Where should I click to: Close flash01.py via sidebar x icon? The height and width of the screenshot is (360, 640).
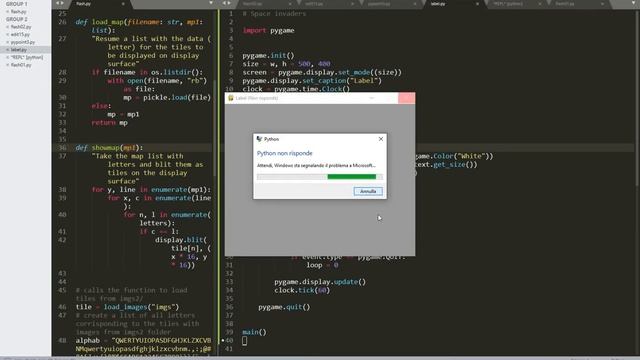[x=7, y=65]
